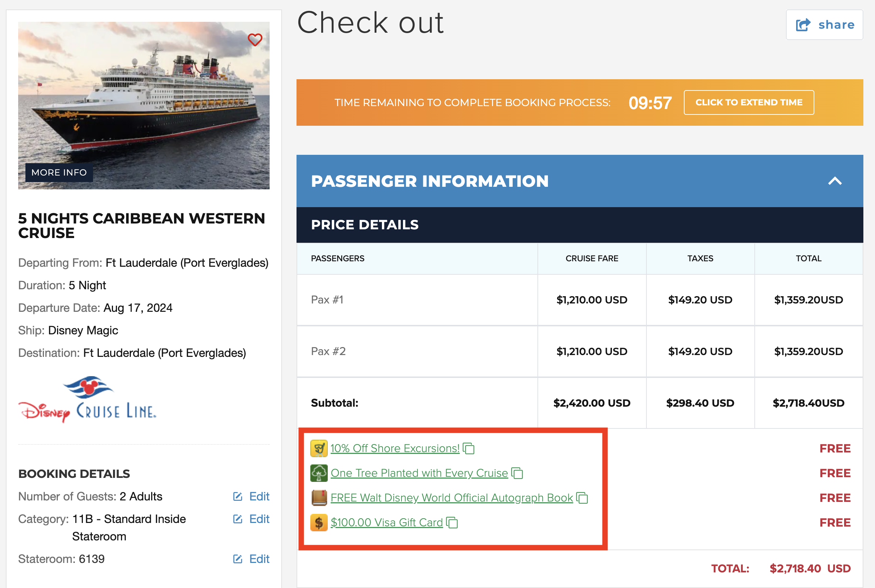
Task: Click edit pencil icon for Category
Action: 238,519
